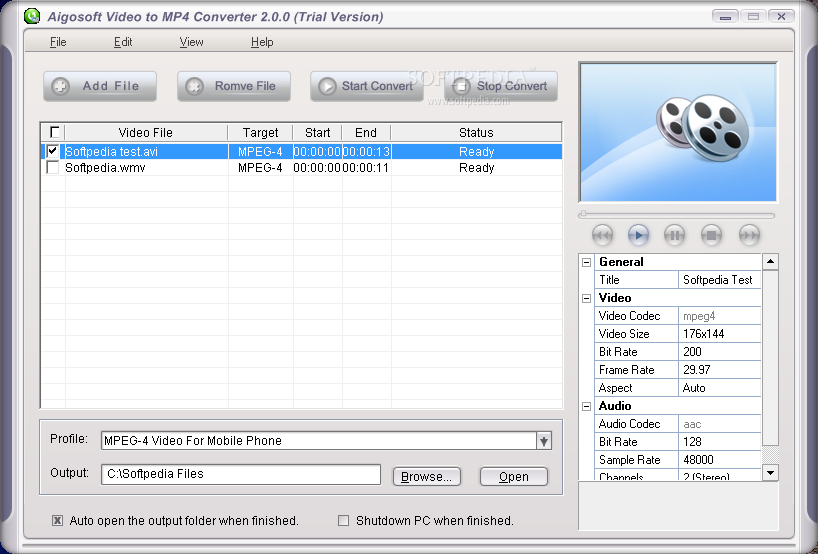The image size is (818, 554).
Task: Click the Add File button
Action: coord(100,86)
